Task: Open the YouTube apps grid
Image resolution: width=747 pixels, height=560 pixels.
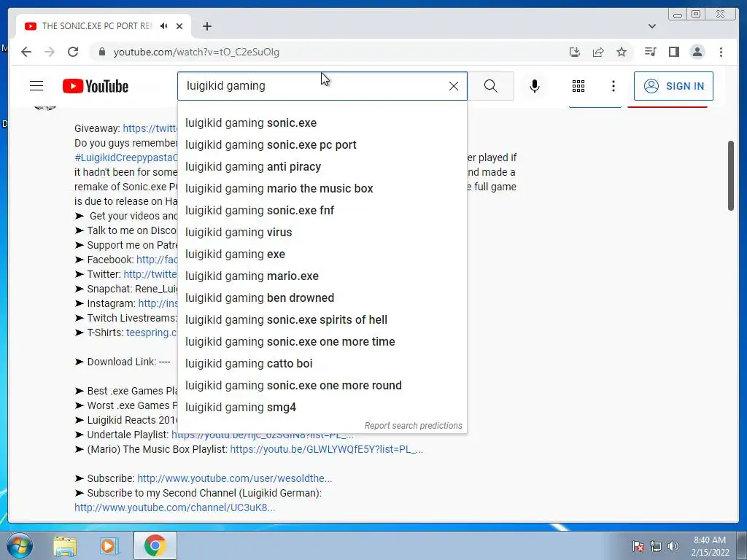Action: [578, 86]
